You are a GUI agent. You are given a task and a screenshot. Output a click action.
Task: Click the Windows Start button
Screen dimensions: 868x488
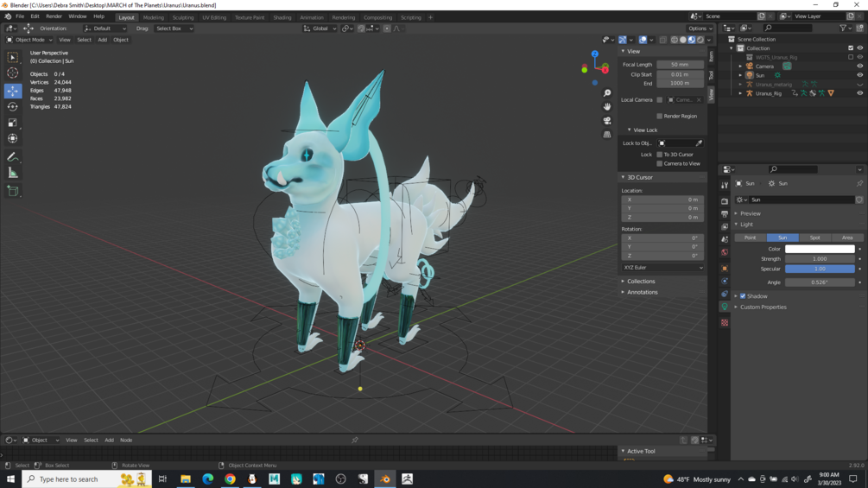10,479
